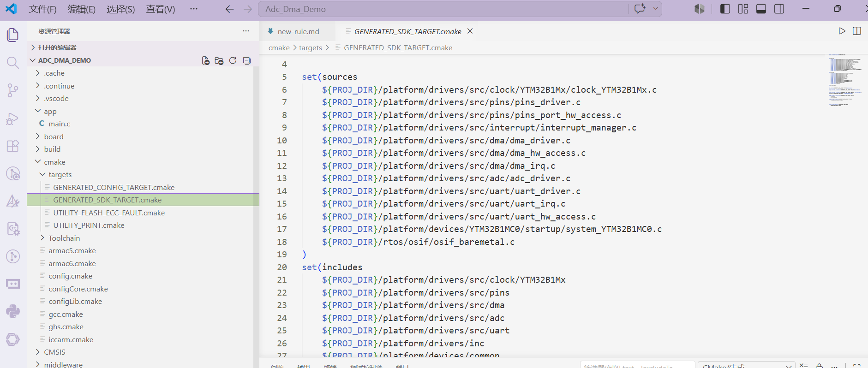Expand the .vscode folder
Image resolution: width=868 pixels, height=368 pixels.
pyautogui.click(x=56, y=99)
